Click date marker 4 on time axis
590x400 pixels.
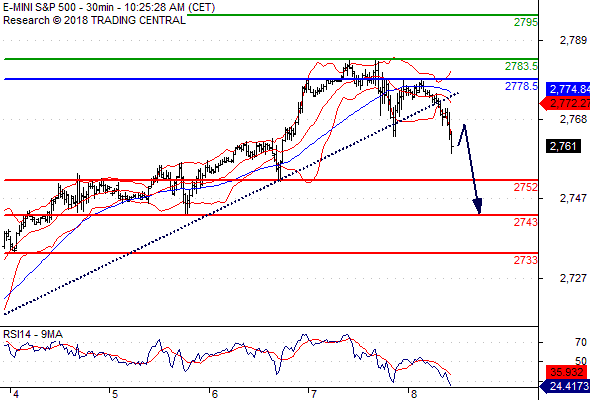[15, 394]
